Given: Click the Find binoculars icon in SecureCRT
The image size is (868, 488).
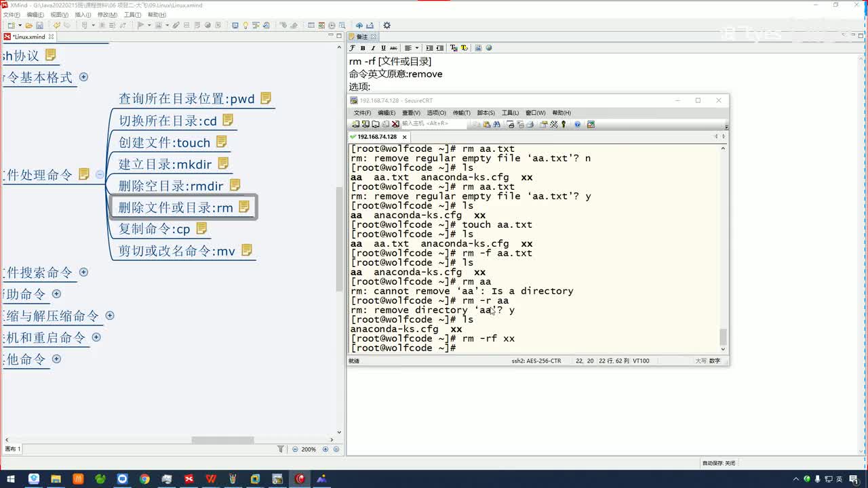Looking at the screenshot, I should click(x=496, y=124).
